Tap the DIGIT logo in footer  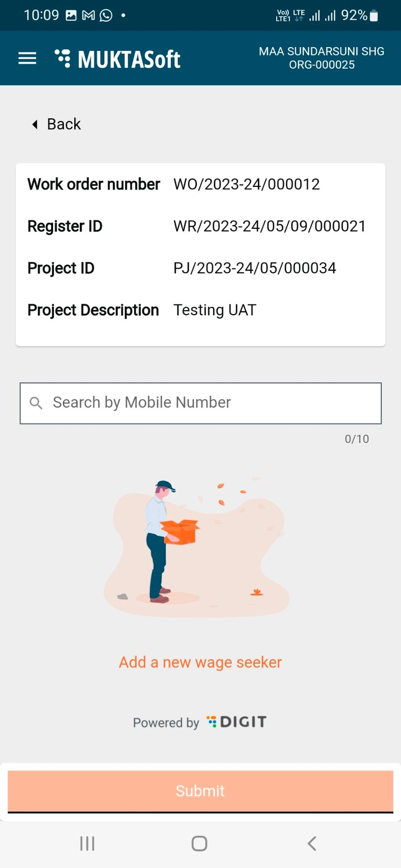pos(237,722)
